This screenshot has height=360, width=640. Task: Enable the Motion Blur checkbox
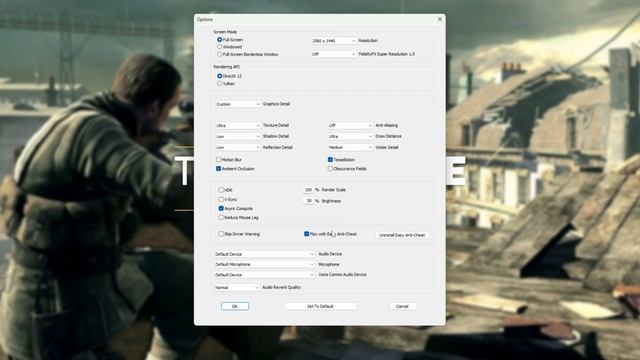tap(218, 160)
